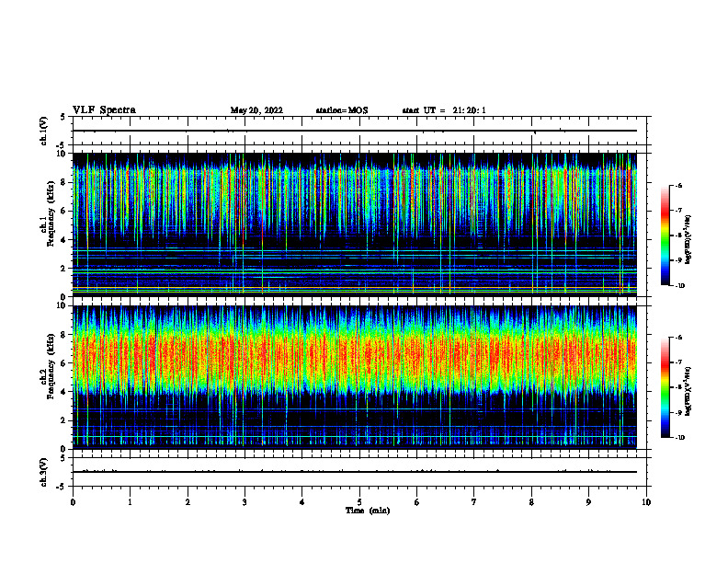Click time axis tick label "9"

point(588,502)
